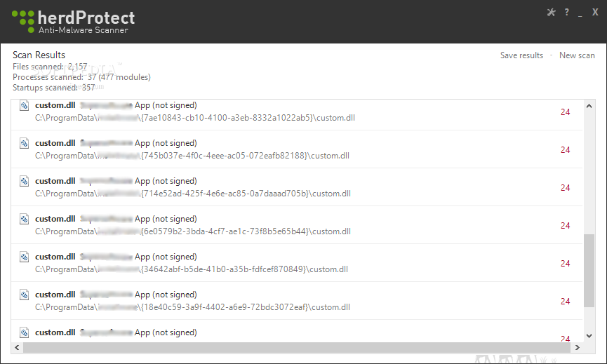The width and height of the screenshot is (607, 364).
Task: Click the horizontal scrollbar left arrow
Action: [x=17, y=347]
